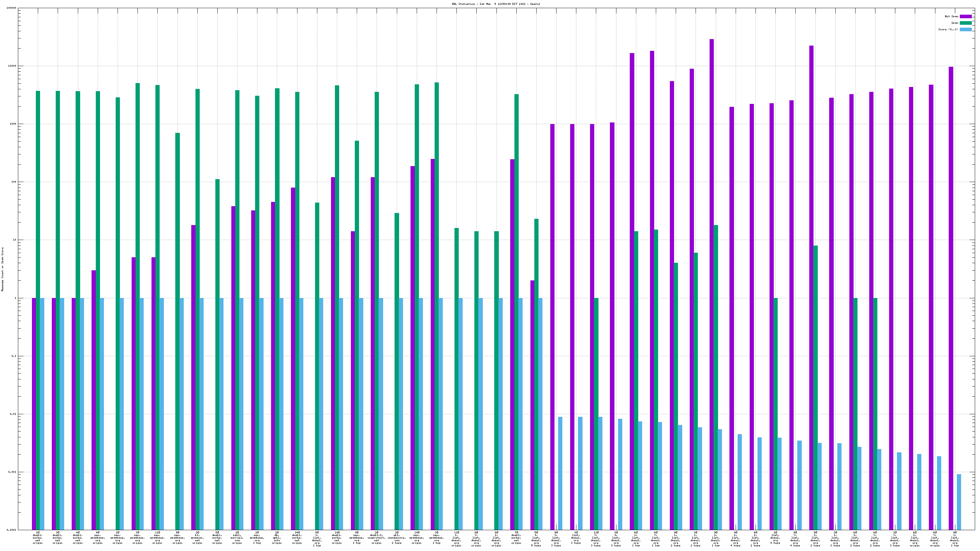
Task: Select the db.wpbl.info origin axis label
Action: point(277,538)
